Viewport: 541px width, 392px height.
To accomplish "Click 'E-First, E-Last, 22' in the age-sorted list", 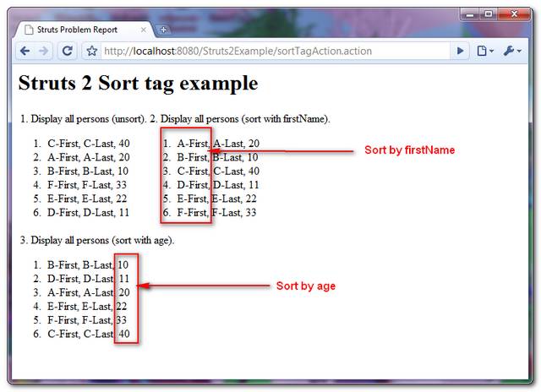I will [x=87, y=306].
